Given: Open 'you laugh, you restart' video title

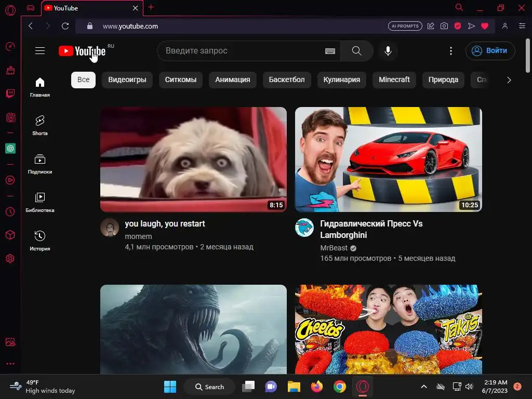Looking at the screenshot, I should tap(165, 224).
